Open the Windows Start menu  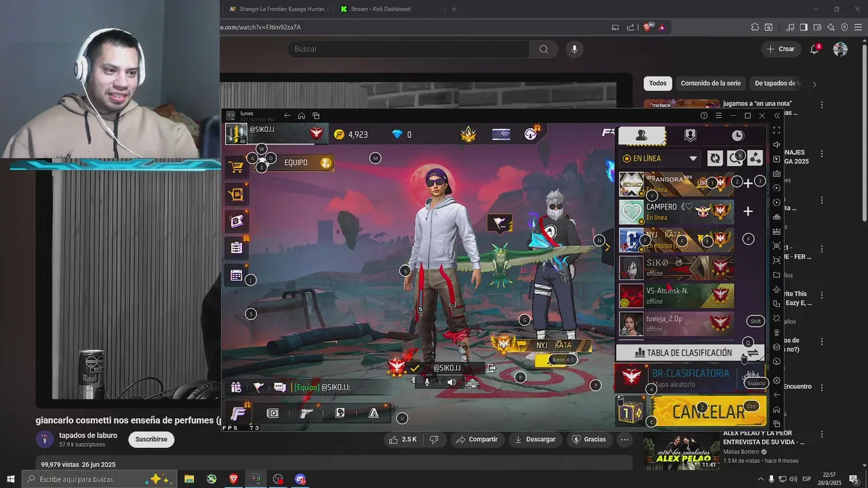pos(11,479)
